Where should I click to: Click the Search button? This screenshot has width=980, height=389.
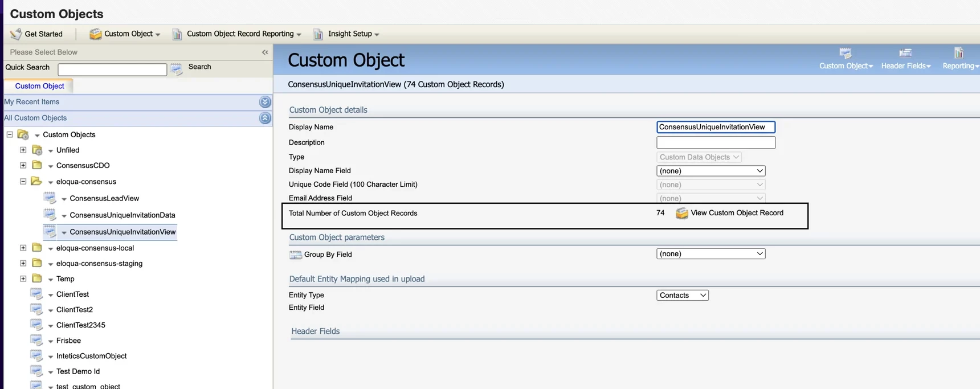click(199, 67)
